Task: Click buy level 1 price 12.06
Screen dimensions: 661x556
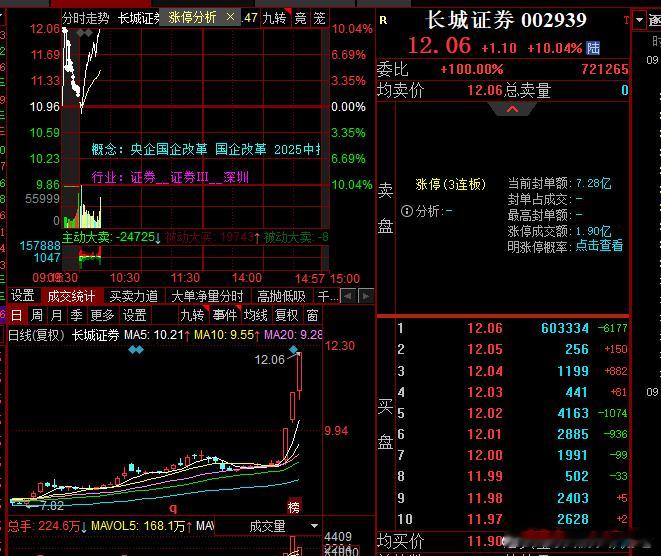Action: pyautogui.click(x=485, y=328)
